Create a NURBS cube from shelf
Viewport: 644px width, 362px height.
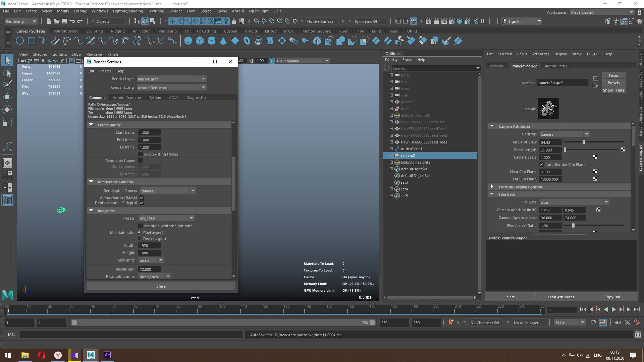200,41
